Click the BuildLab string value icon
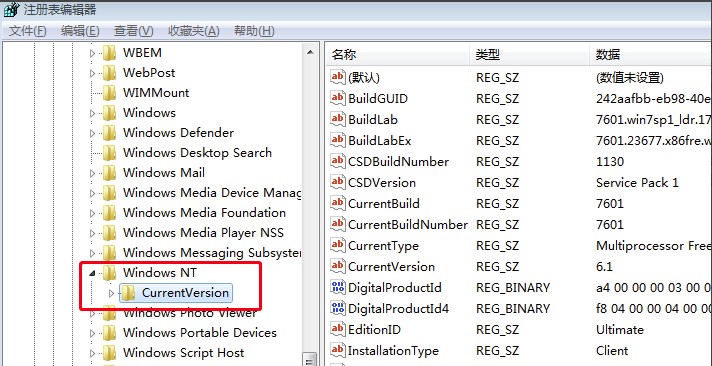The image size is (712, 366). point(338,119)
